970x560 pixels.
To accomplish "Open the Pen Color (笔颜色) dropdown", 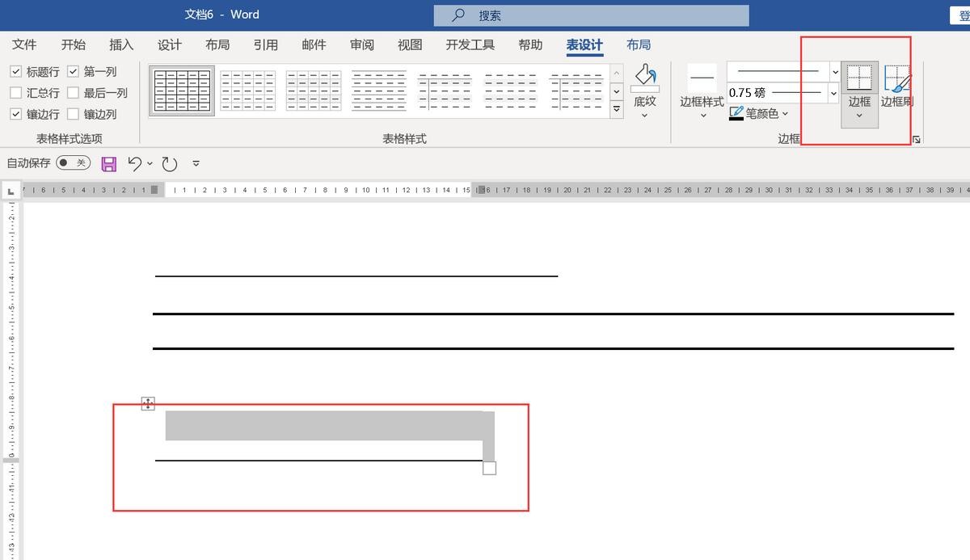I will [785, 114].
